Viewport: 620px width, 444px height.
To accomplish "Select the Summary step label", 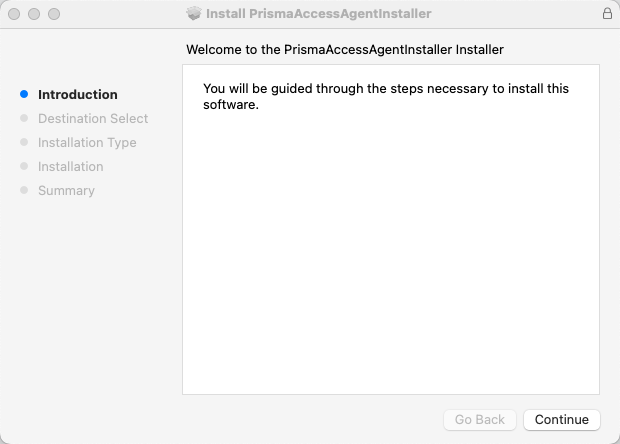I will pos(66,191).
